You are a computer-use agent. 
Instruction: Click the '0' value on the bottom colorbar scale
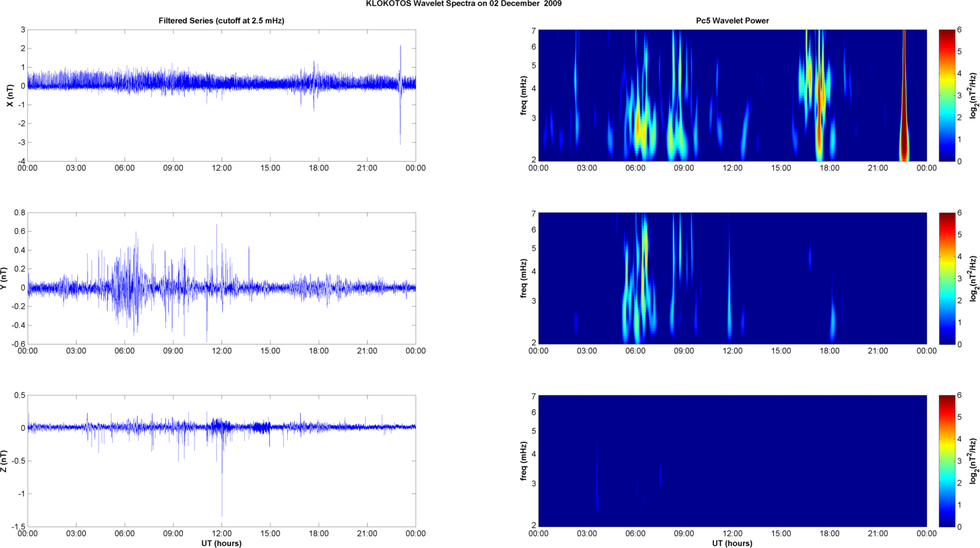coord(959,527)
